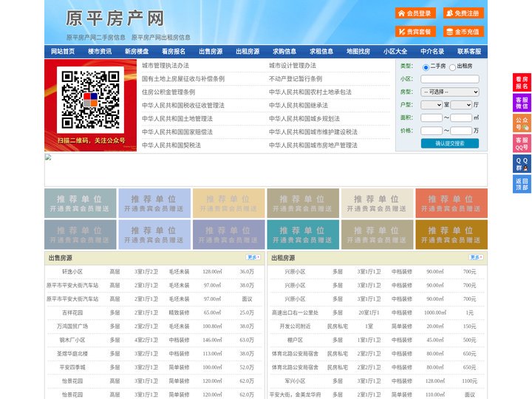Click the 会员登录 member login button
This screenshot has width=532, height=399.
coord(415,13)
